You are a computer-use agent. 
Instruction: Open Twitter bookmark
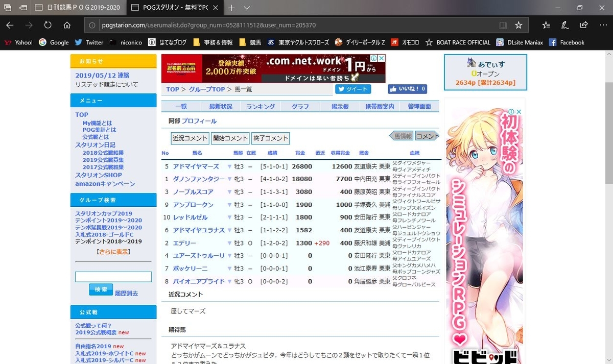[89, 42]
